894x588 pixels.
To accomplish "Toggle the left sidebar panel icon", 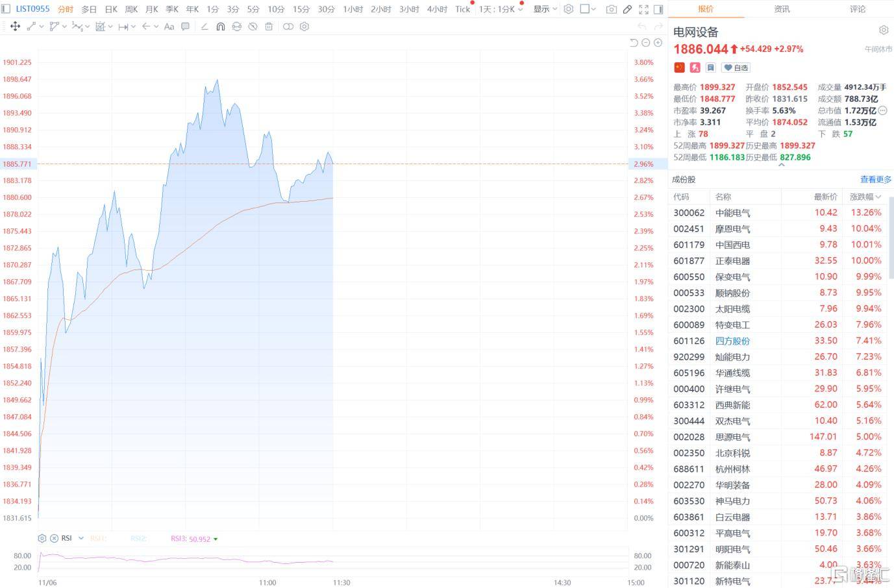I will point(6,9).
